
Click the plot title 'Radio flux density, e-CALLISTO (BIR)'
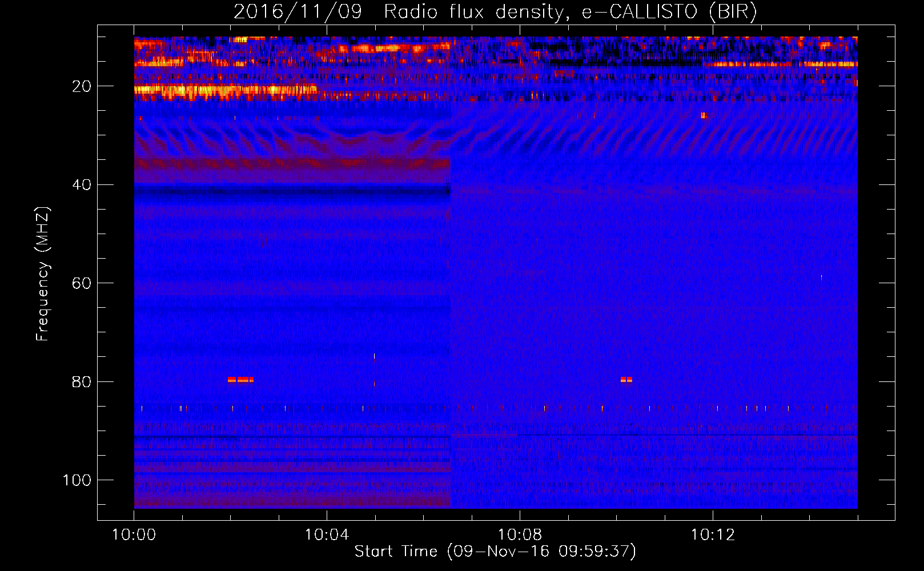tap(570, 12)
